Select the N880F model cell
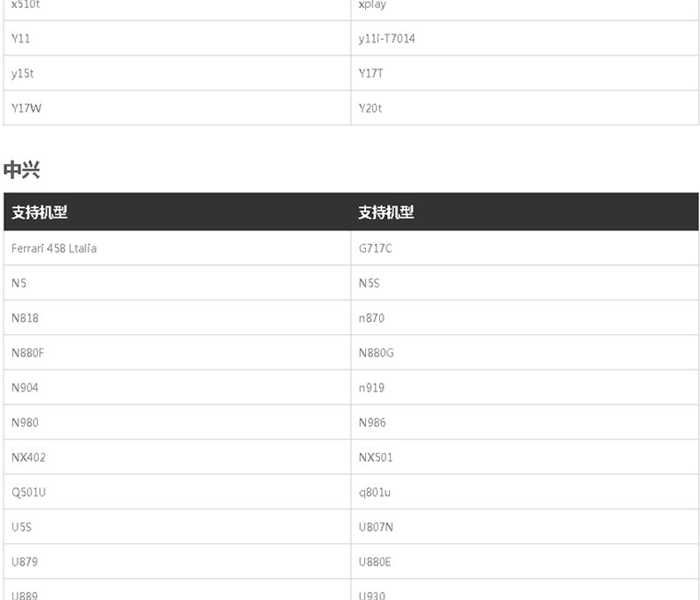 pos(27,353)
